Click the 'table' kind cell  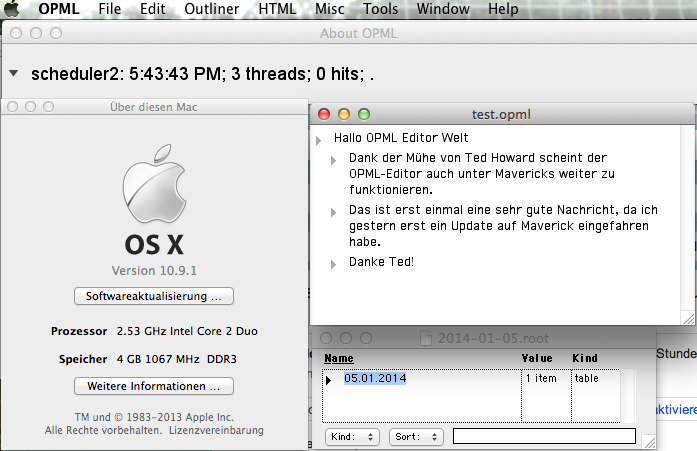(x=586, y=378)
